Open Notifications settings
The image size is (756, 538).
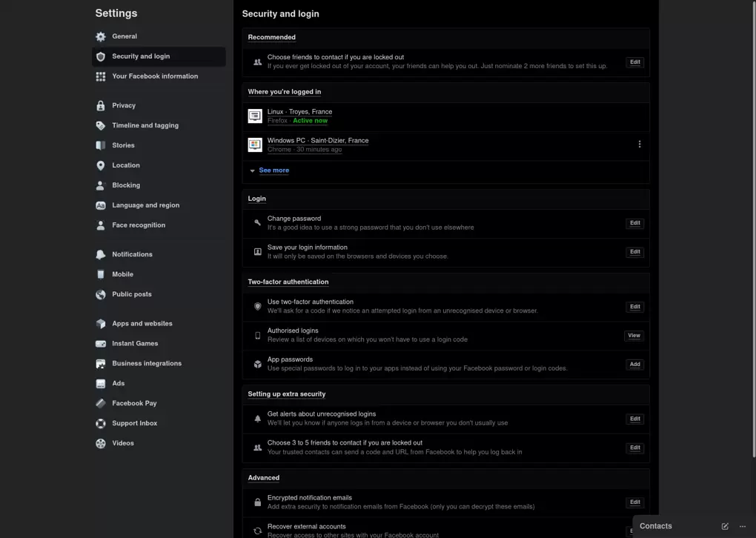(x=159, y=254)
